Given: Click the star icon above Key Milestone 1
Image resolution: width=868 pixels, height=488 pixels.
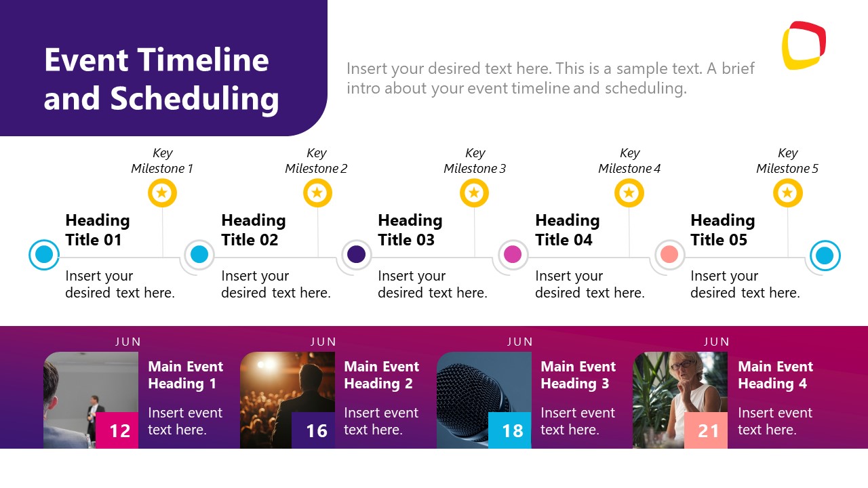Looking at the screenshot, I should 162,193.
